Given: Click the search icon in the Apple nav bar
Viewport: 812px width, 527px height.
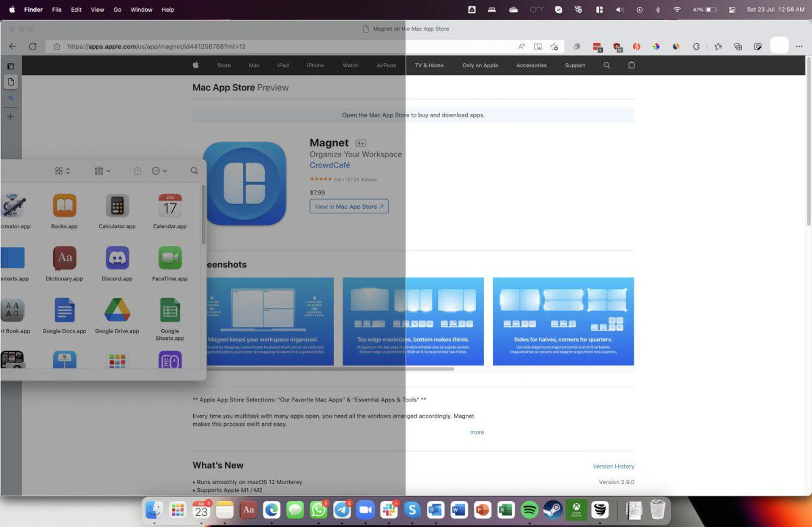Looking at the screenshot, I should (606, 65).
